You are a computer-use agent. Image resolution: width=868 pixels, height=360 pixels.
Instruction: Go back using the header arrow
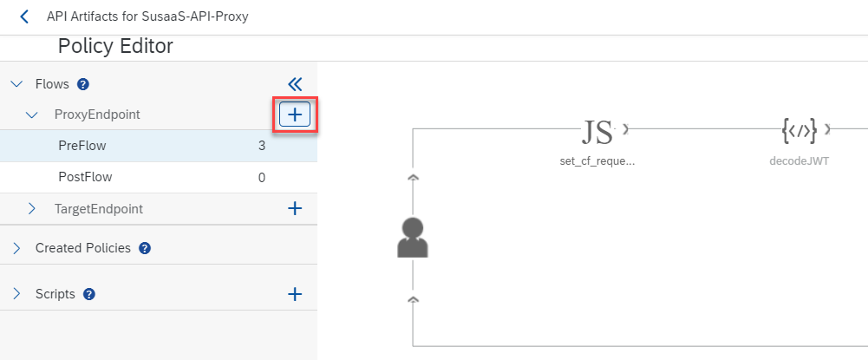pos(23,16)
